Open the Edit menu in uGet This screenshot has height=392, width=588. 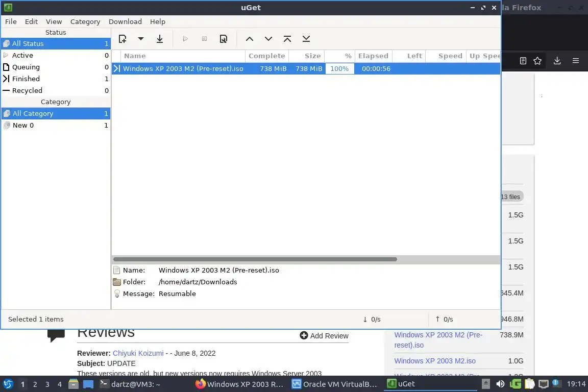pyautogui.click(x=31, y=22)
